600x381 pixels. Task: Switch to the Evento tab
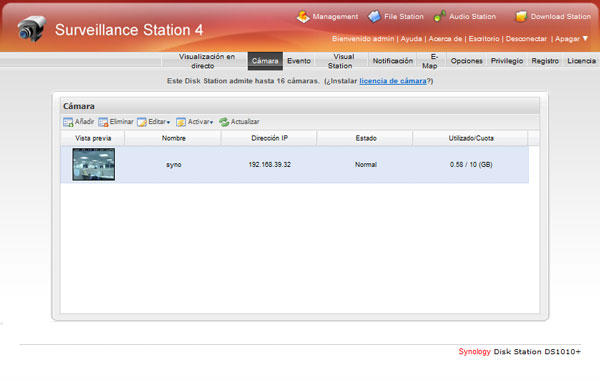(299, 61)
